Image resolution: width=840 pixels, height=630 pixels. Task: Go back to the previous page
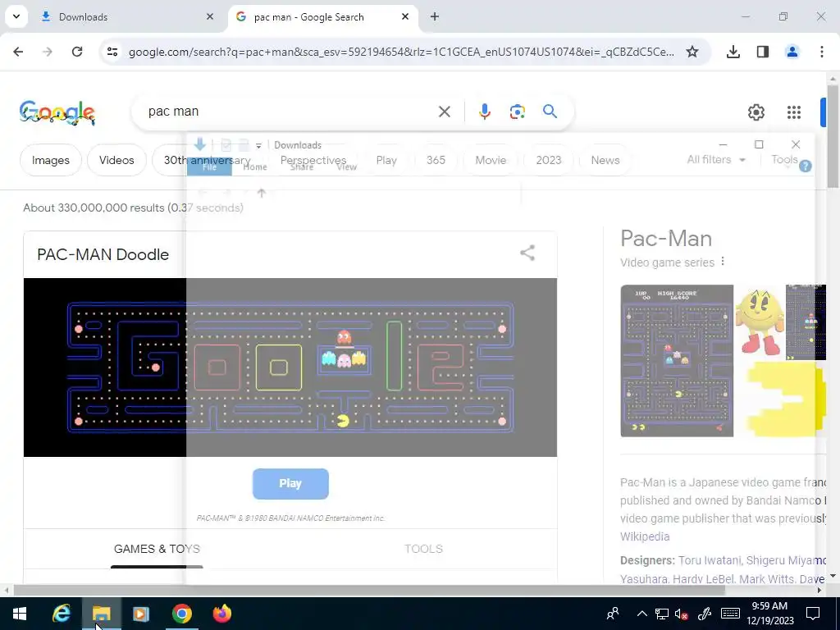point(18,52)
